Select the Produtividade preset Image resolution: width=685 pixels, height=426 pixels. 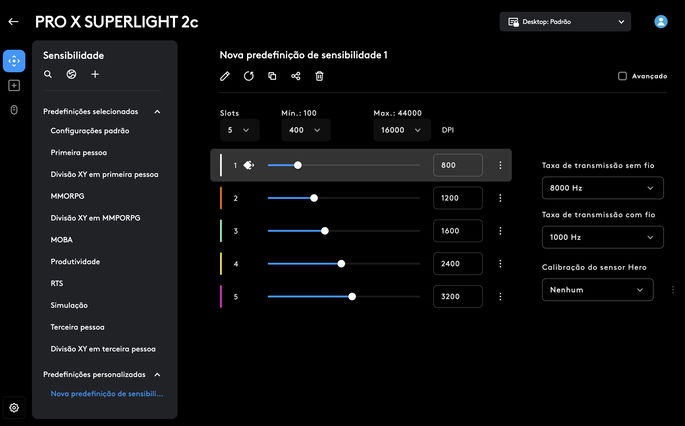(x=75, y=262)
